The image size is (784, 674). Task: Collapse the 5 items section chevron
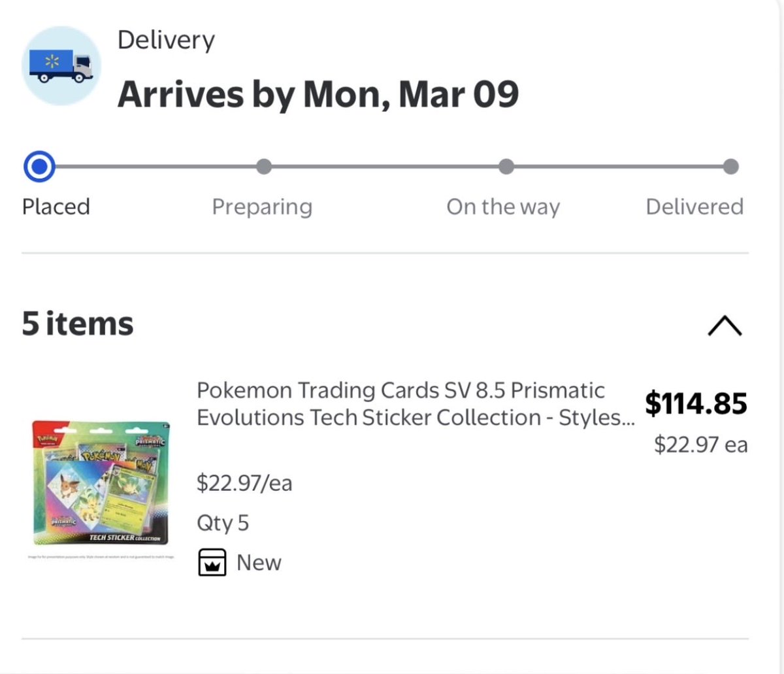[725, 325]
